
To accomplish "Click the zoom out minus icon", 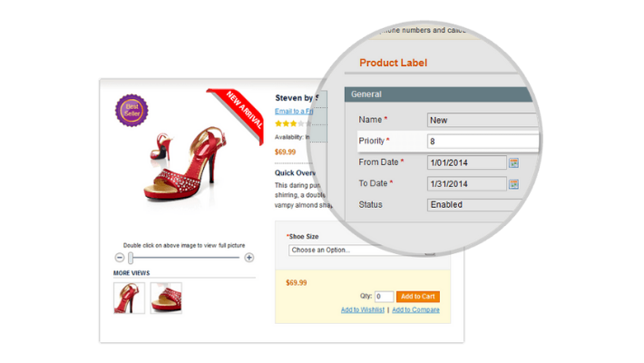I will (x=119, y=258).
